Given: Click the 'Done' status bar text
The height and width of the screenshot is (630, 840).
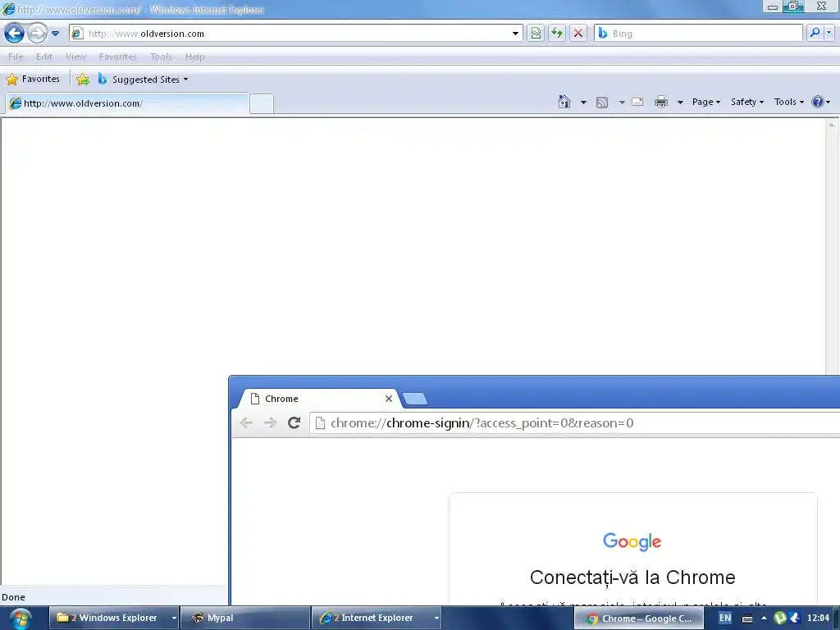Looking at the screenshot, I should click(13, 597).
